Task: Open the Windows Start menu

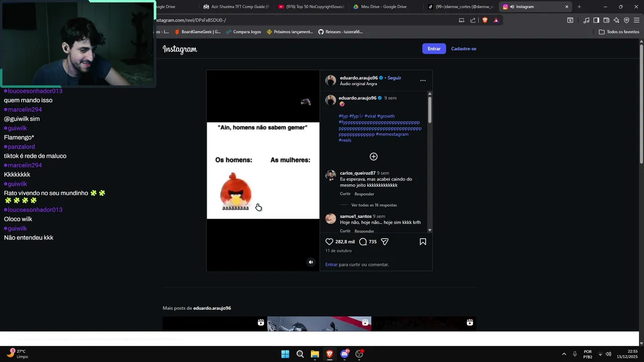Action: (285, 354)
